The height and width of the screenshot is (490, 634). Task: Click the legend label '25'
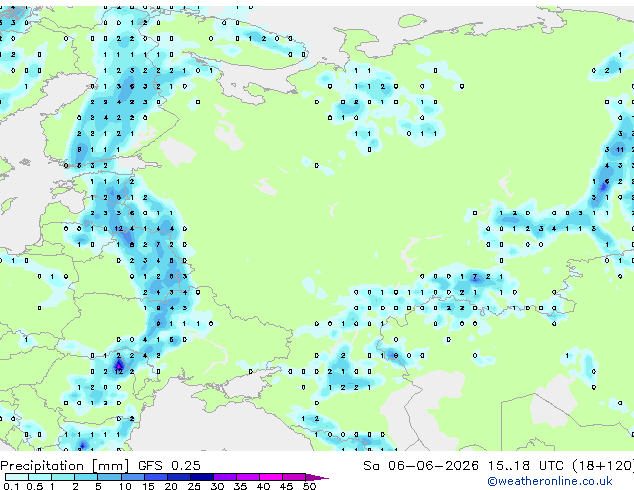coord(194,486)
